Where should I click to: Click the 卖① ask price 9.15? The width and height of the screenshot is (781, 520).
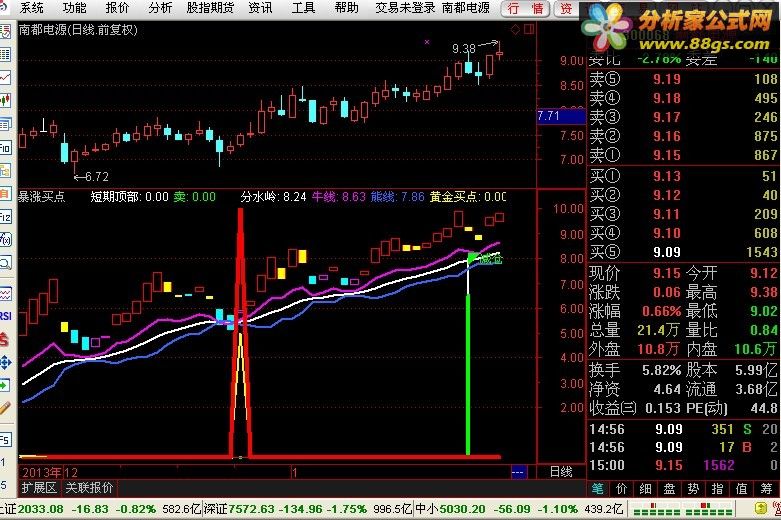pyautogui.click(x=667, y=155)
